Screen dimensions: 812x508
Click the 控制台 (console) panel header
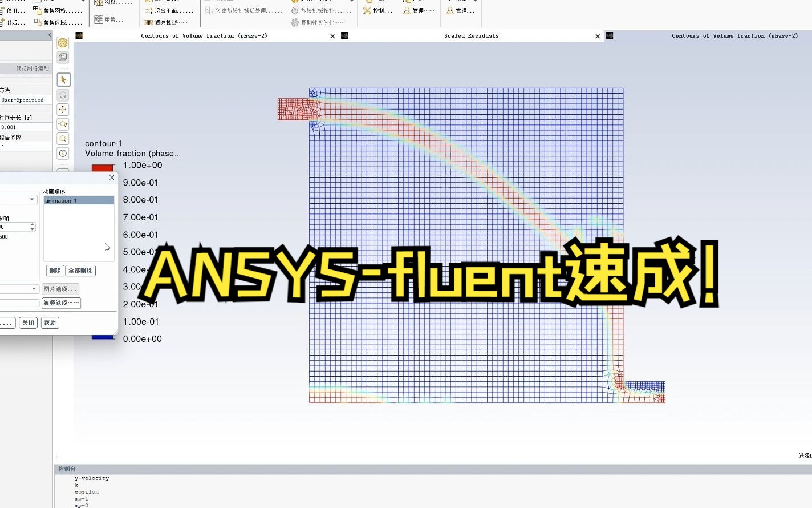tap(67, 469)
